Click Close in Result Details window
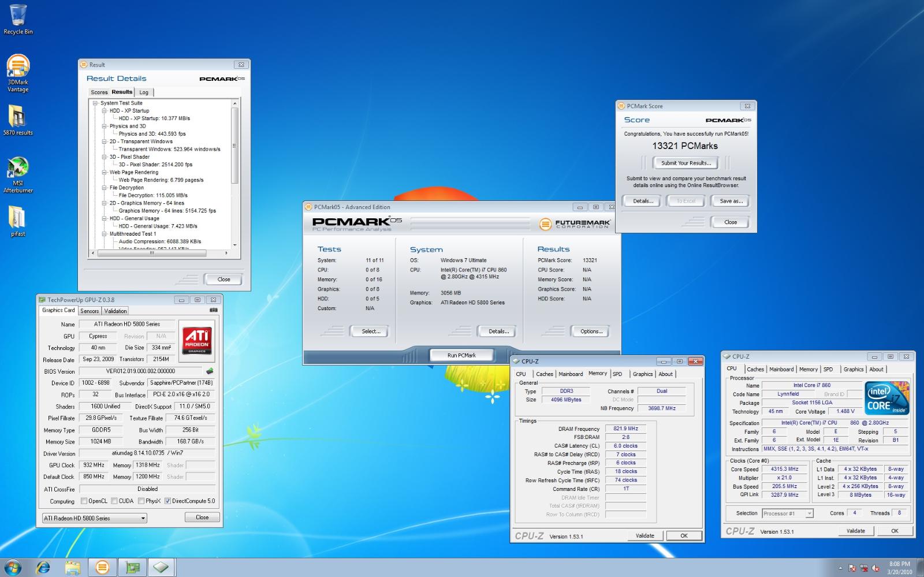924x577 pixels. tap(224, 280)
